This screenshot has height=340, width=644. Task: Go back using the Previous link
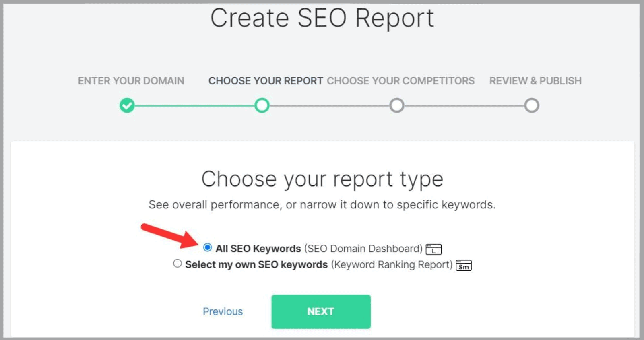[223, 311]
